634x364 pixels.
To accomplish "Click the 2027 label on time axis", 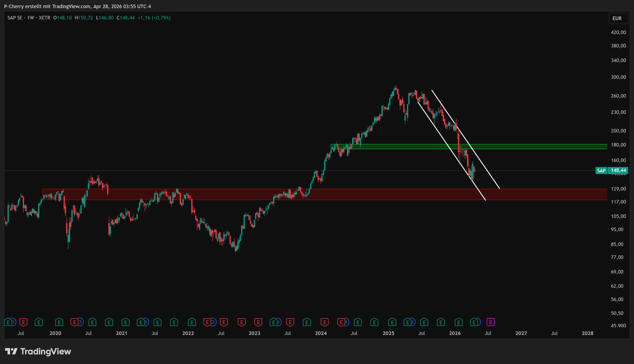I will tap(521, 333).
